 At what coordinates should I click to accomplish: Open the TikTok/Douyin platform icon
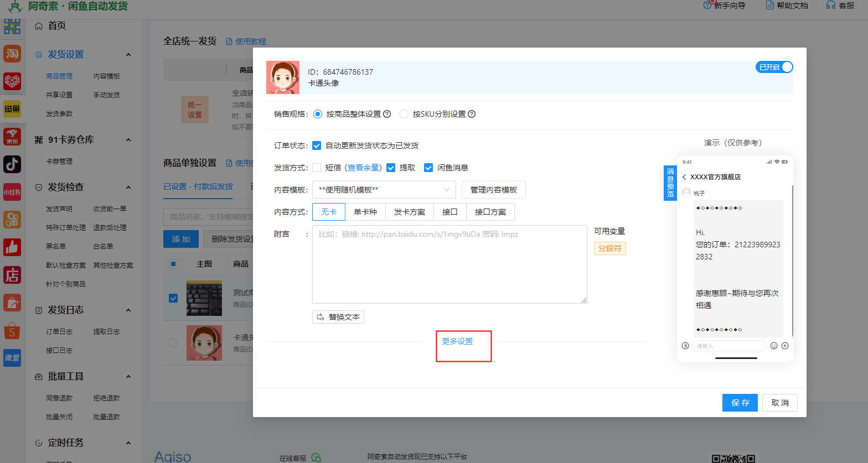[12, 164]
